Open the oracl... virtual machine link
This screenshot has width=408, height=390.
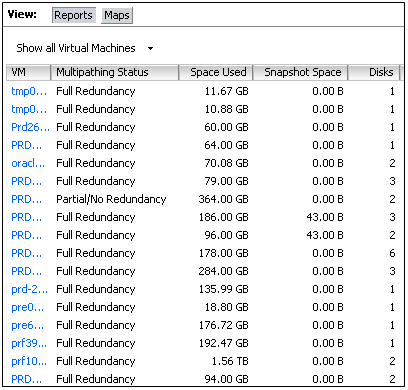pyautogui.click(x=28, y=163)
